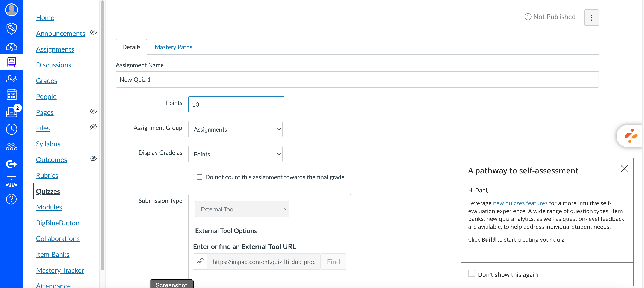Open the Courses book icon

tap(12, 62)
